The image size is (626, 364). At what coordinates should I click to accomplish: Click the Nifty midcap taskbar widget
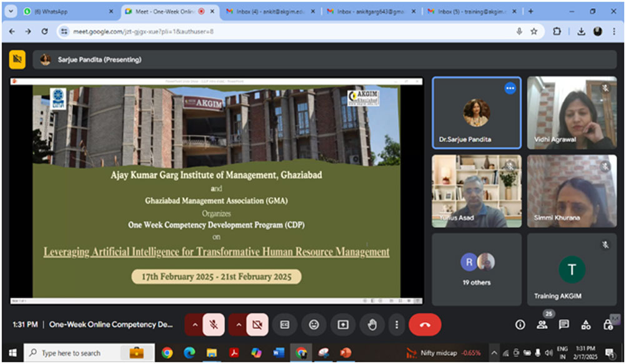coord(443,353)
